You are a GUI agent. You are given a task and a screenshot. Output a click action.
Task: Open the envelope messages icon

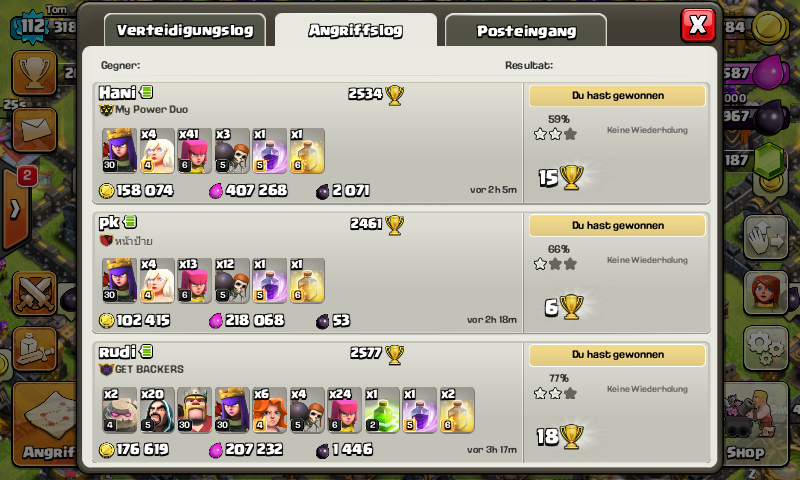[34, 130]
